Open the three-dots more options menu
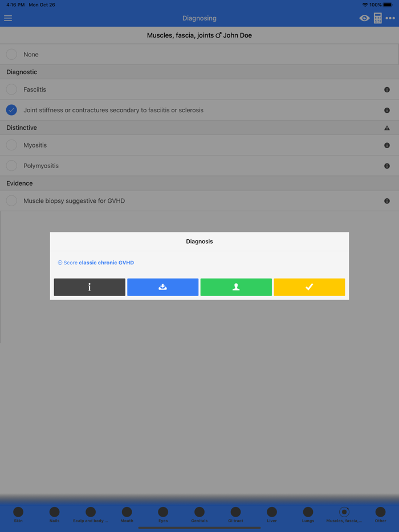 [390, 18]
